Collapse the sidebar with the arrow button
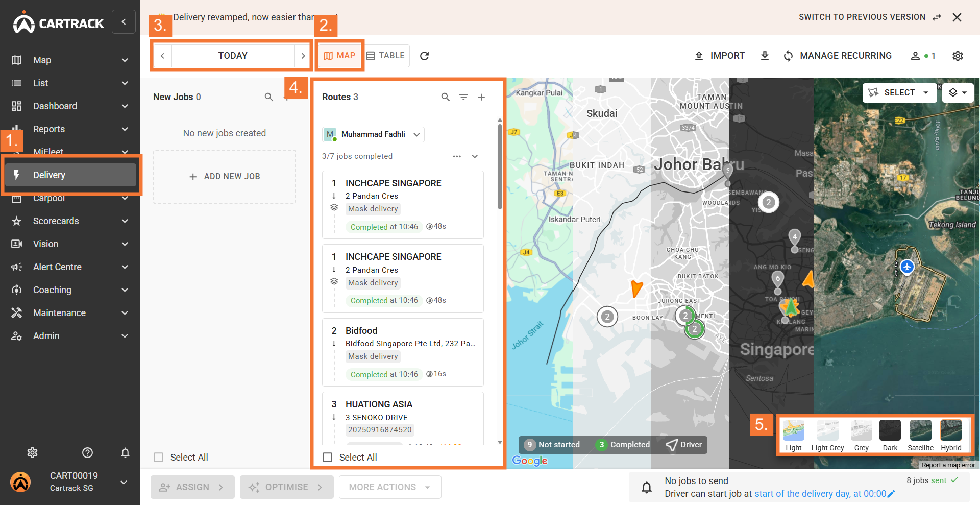This screenshot has width=980, height=505. coord(124,22)
